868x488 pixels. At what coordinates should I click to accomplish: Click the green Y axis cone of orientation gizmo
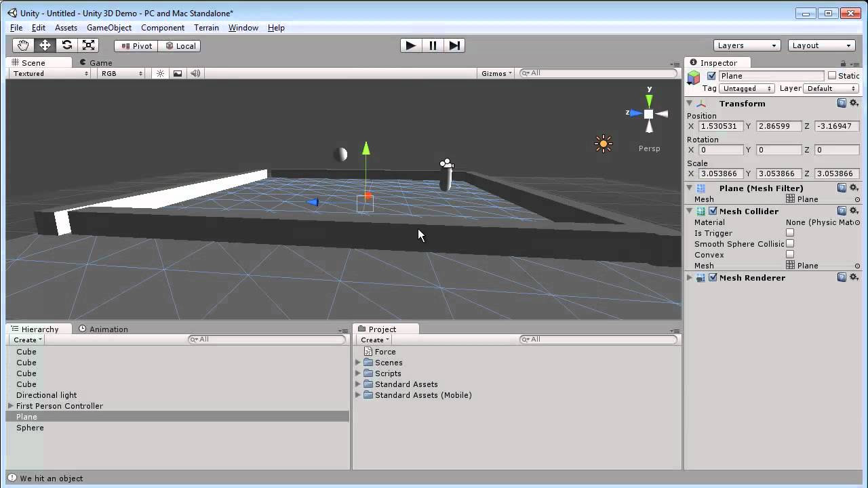(649, 100)
